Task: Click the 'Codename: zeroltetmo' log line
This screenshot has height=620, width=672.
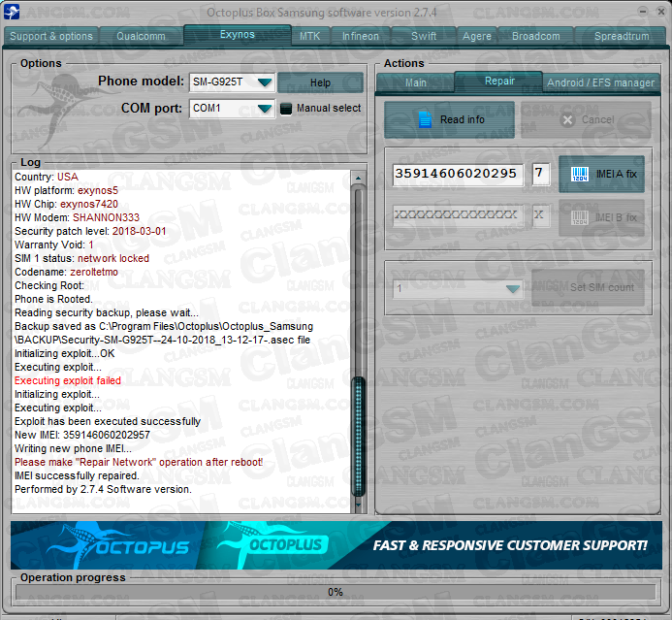Action: 67,273
